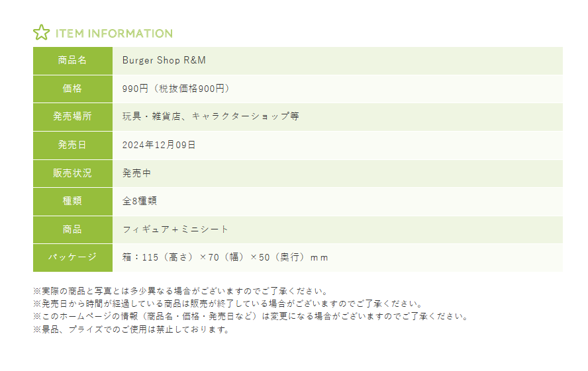Click the 発売中 status text
The width and height of the screenshot is (588, 371).
point(137,173)
